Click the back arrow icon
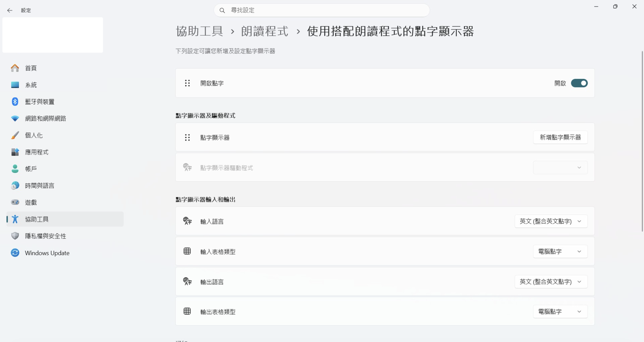644x342 pixels. (x=10, y=10)
